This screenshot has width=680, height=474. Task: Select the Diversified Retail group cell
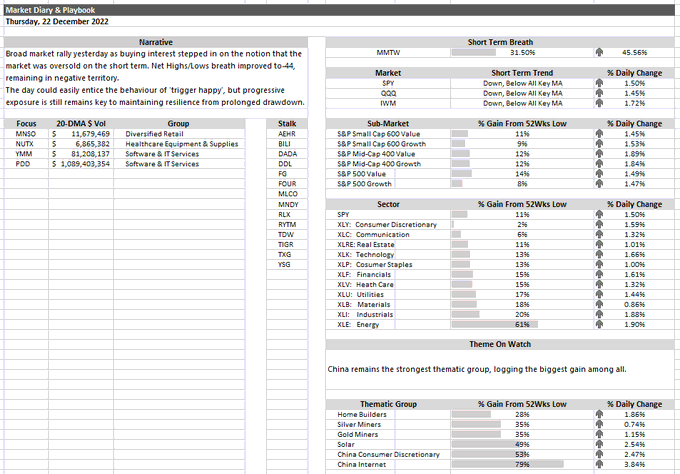[180, 134]
